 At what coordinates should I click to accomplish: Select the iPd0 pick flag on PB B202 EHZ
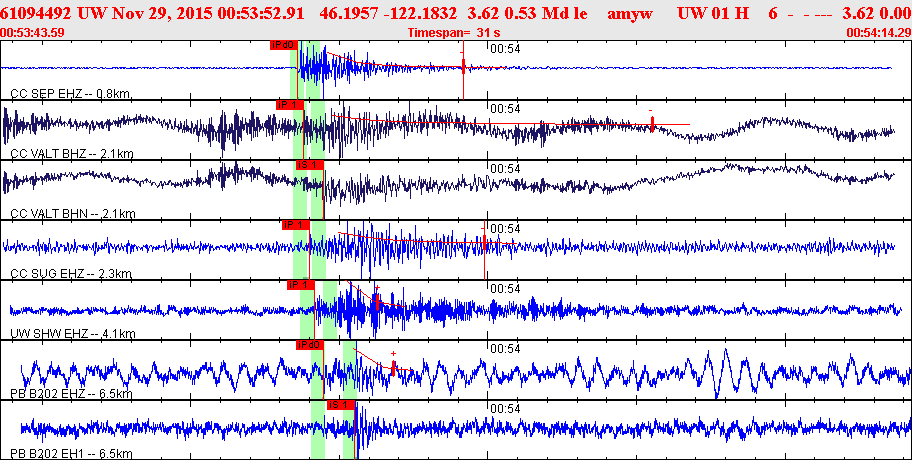tap(309, 345)
